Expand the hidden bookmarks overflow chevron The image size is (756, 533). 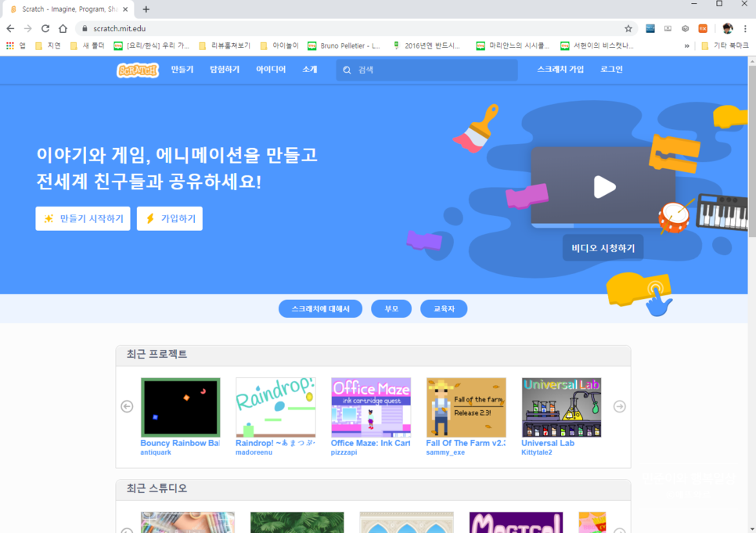687,46
